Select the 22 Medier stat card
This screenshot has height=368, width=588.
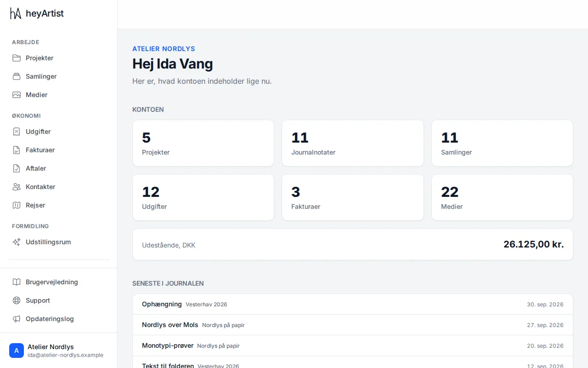pyautogui.click(x=502, y=197)
